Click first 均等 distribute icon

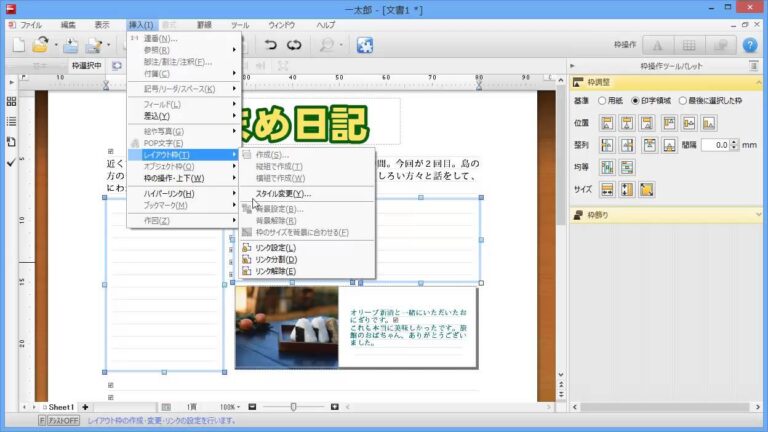pyautogui.click(x=607, y=167)
